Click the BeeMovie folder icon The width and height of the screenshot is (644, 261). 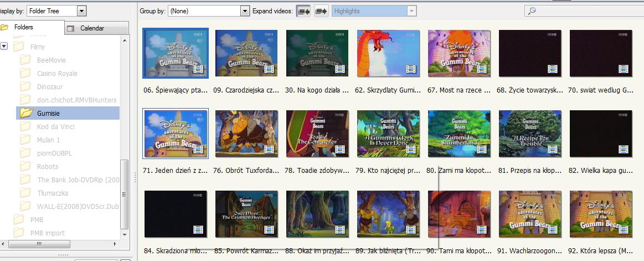[25, 60]
